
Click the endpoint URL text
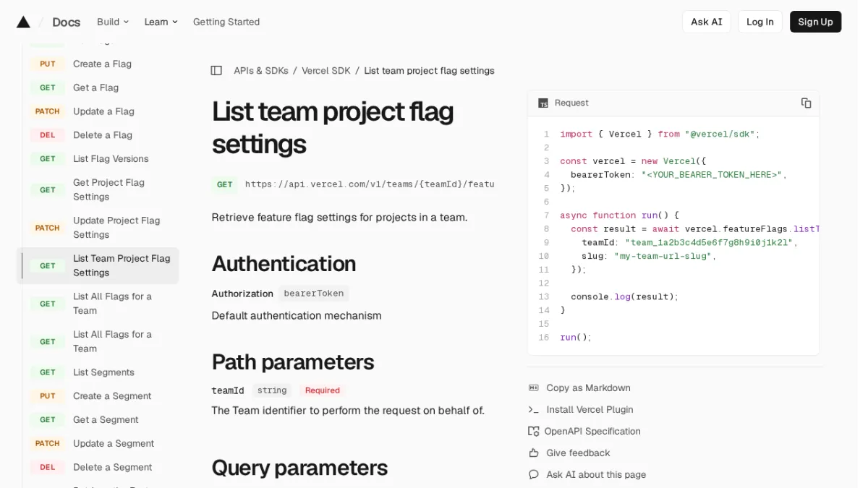point(370,184)
